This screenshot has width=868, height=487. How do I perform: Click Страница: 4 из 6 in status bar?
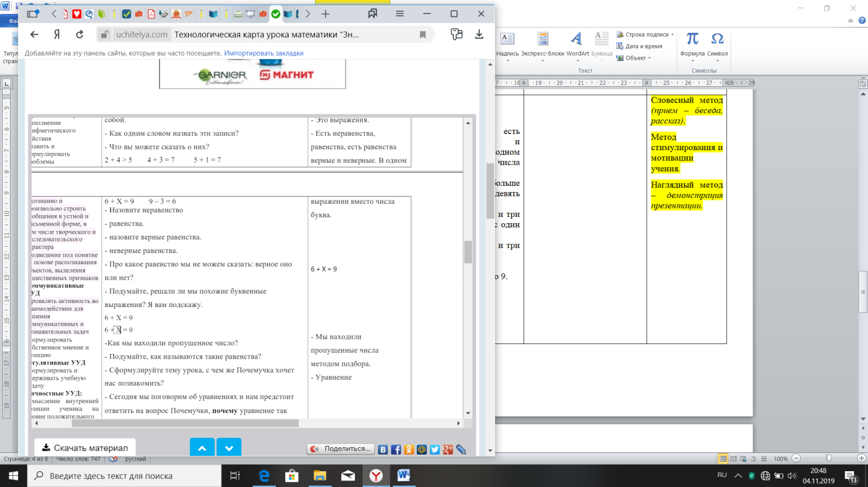pyautogui.click(x=26, y=459)
